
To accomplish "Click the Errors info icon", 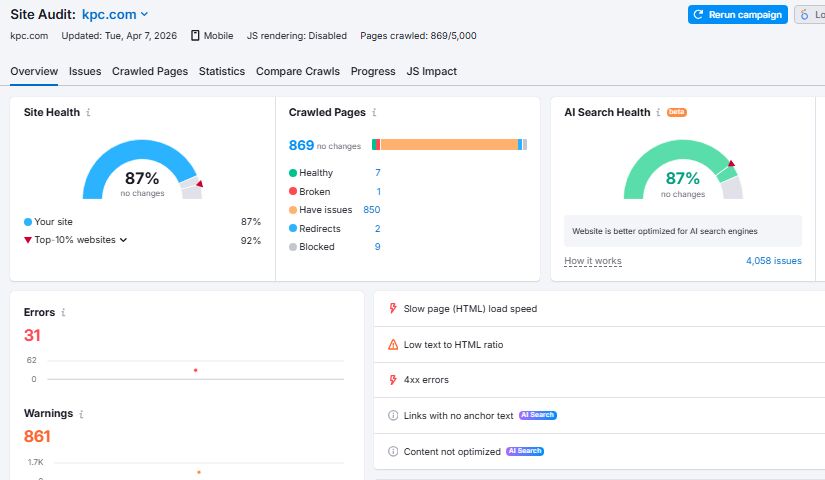I will [x=63, y=312].
